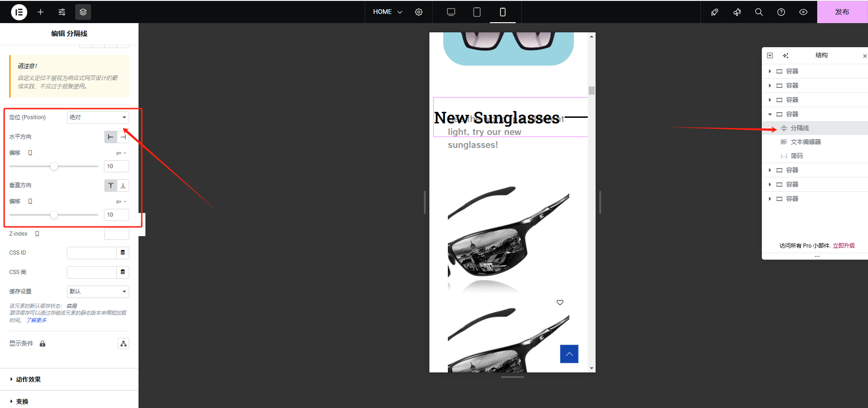Preview changes with the eye icon
The height and width of the screenshot is (408, 868).
[x=803, y=12]
